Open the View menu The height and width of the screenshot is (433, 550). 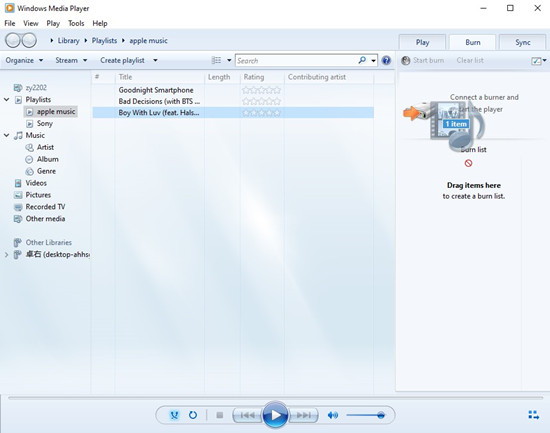(x=31, y=24)
